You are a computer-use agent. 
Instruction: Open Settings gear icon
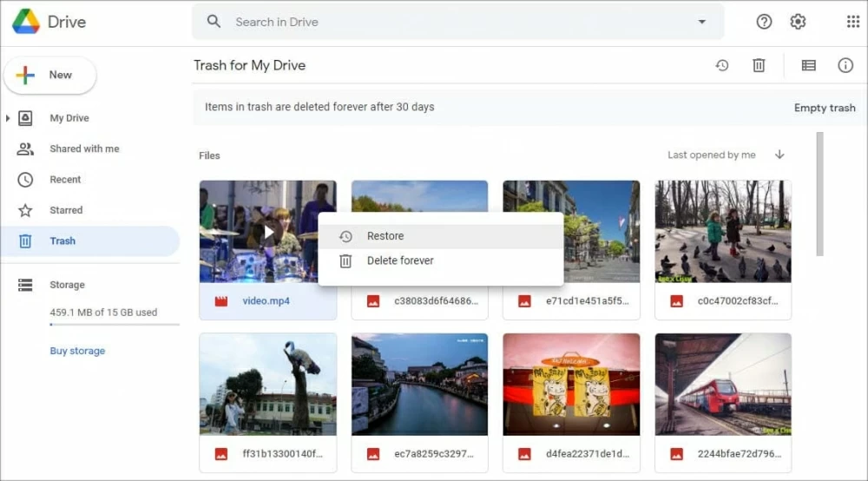point(798,22)
